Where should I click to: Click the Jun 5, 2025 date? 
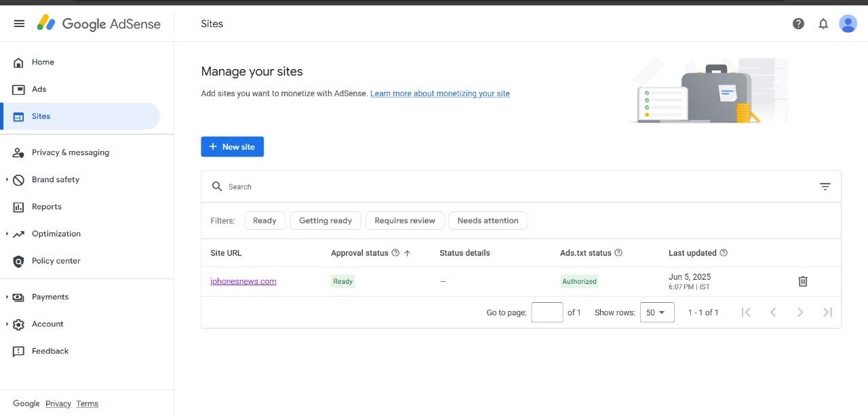[x=690, y=276]
